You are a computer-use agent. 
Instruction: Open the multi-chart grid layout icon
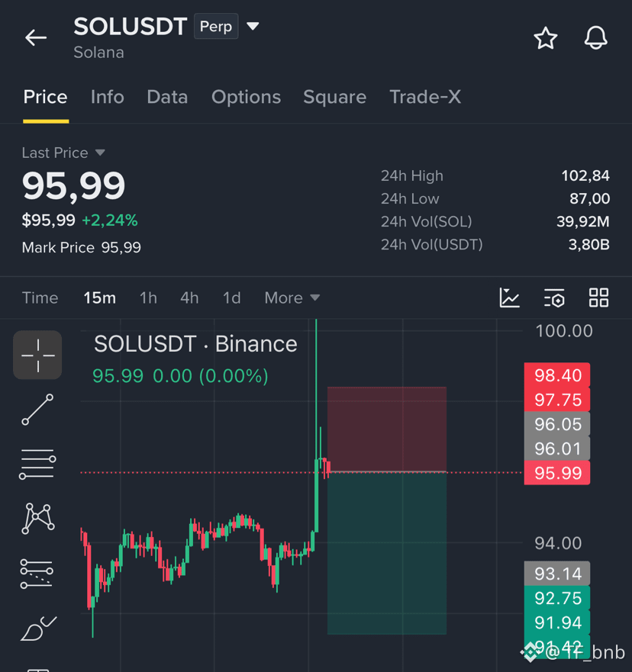[x=598, y=297]
